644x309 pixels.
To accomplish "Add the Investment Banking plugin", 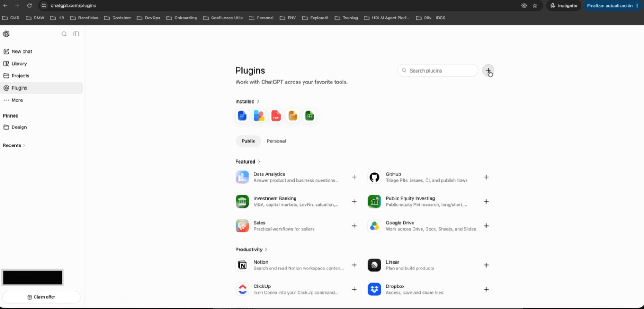I will (x=354, y=201).
